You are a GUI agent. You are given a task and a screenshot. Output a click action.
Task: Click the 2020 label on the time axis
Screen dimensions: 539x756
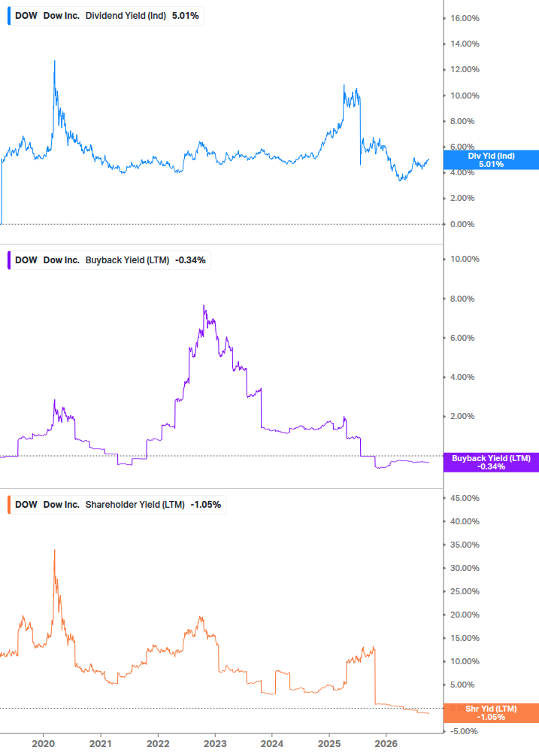44,744
